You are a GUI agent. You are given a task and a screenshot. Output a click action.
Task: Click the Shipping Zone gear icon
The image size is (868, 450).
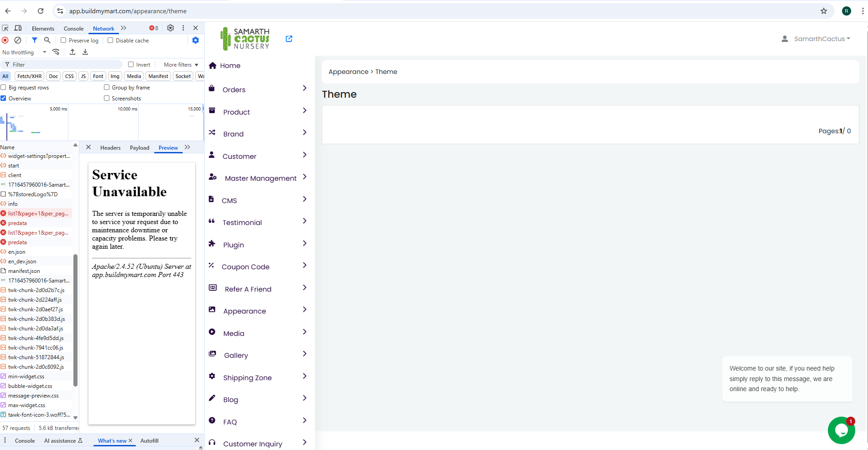pos(212,377)
